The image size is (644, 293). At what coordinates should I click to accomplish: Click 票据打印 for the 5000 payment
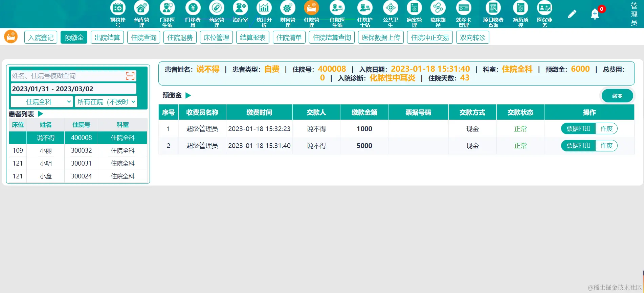pos(578,146)
